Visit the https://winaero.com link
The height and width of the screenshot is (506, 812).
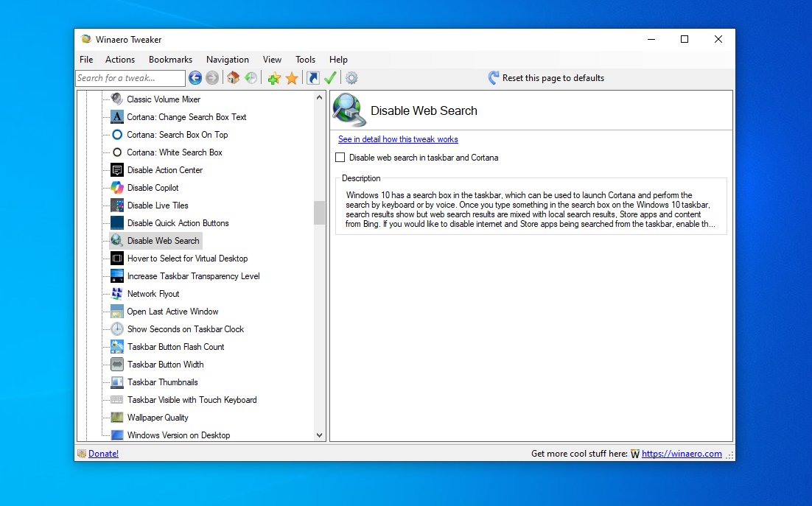point(682,454)
